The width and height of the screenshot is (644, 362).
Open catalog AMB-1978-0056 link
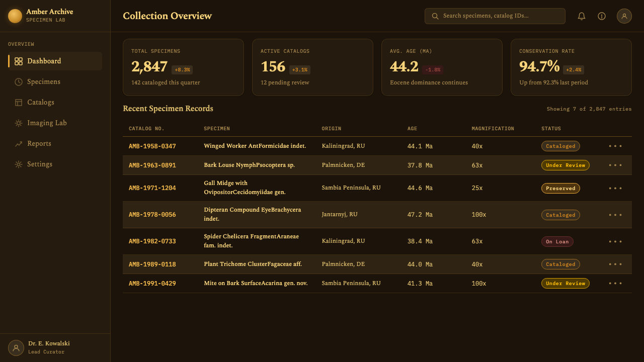(152, 215)
